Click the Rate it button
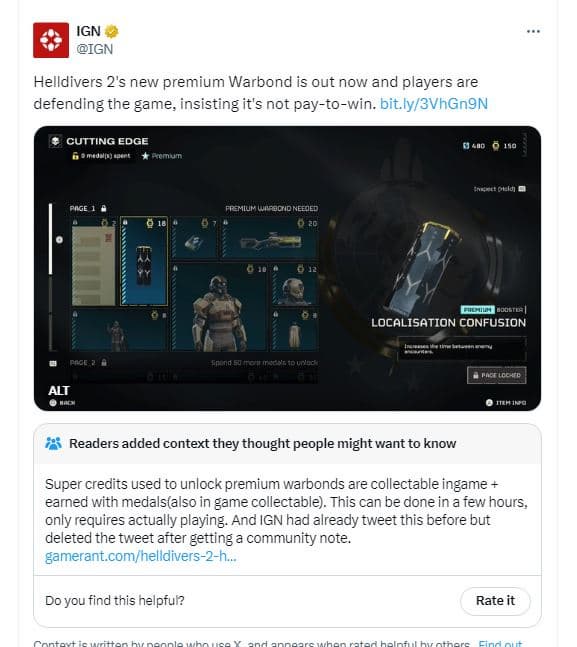Image resolution: width=577 pixels, height=647 pixels. (x=495, y=601)
